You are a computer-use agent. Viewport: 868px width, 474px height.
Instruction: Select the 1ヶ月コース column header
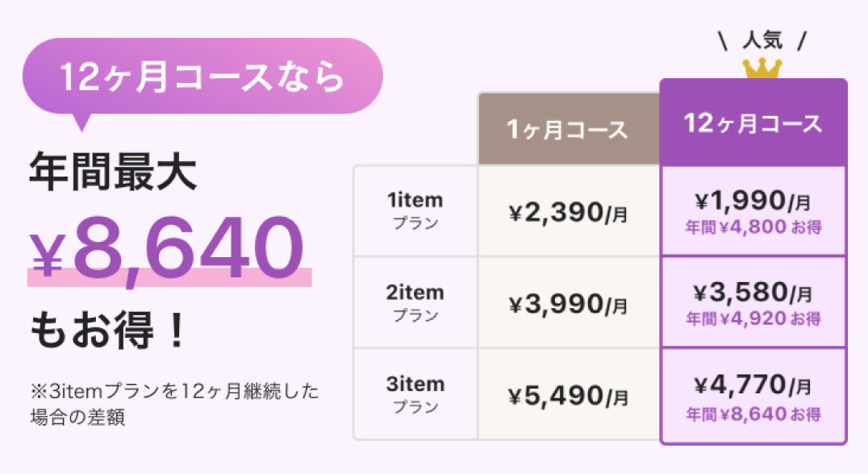(x=568, y=130)
